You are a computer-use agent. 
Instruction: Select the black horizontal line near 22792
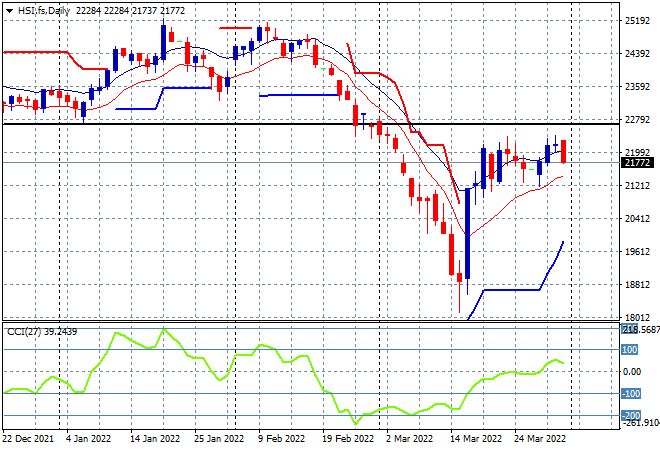[x=311, y=124]
